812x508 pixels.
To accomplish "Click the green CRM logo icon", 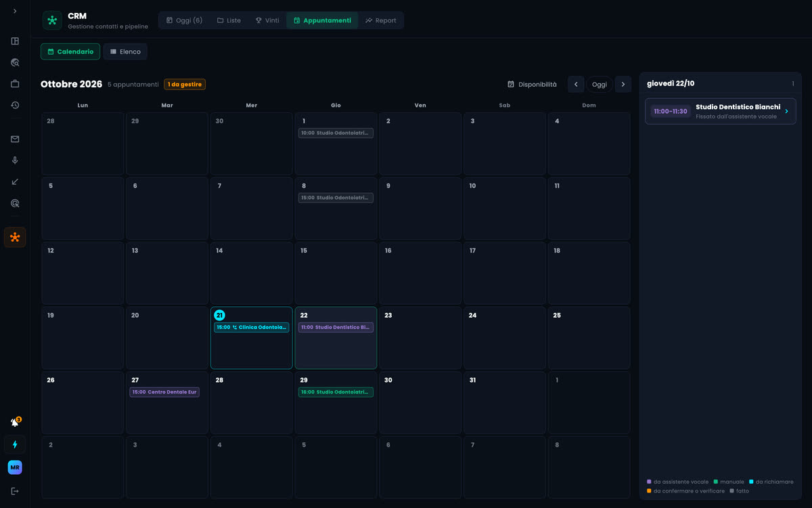I will pyautogui.click(x=52, y=20).
